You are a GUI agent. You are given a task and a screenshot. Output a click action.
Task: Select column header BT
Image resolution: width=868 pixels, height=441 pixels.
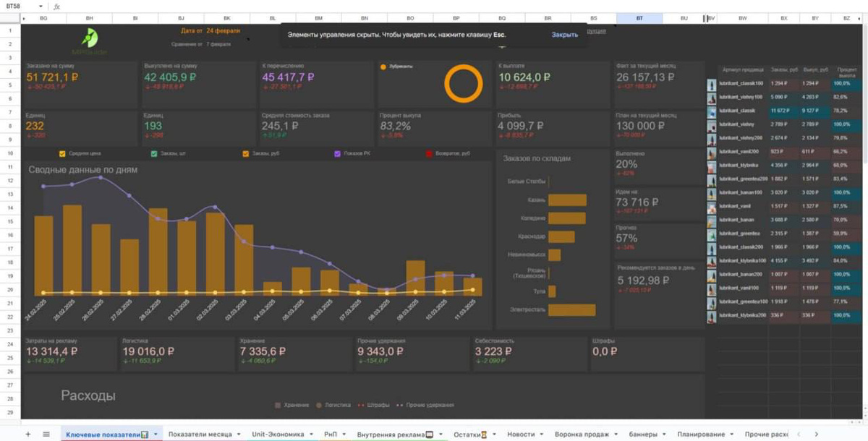(639, 17)
